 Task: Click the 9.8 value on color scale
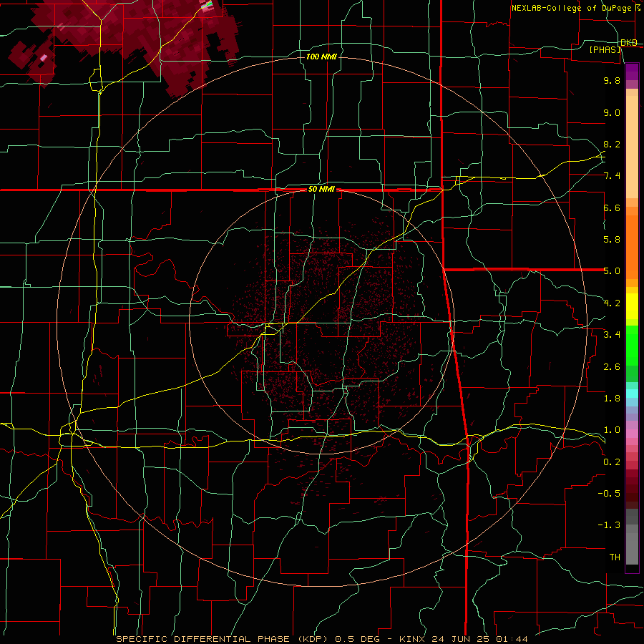point(612,80)
